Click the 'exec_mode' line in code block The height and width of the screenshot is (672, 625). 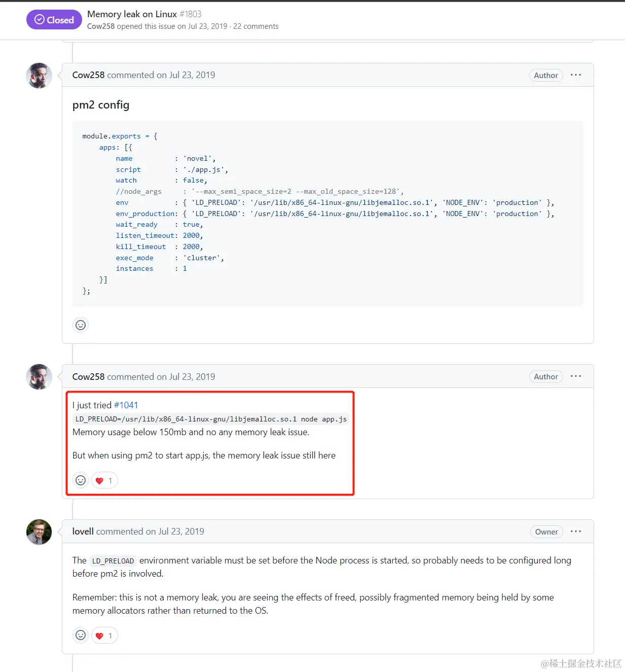point(170,258)
